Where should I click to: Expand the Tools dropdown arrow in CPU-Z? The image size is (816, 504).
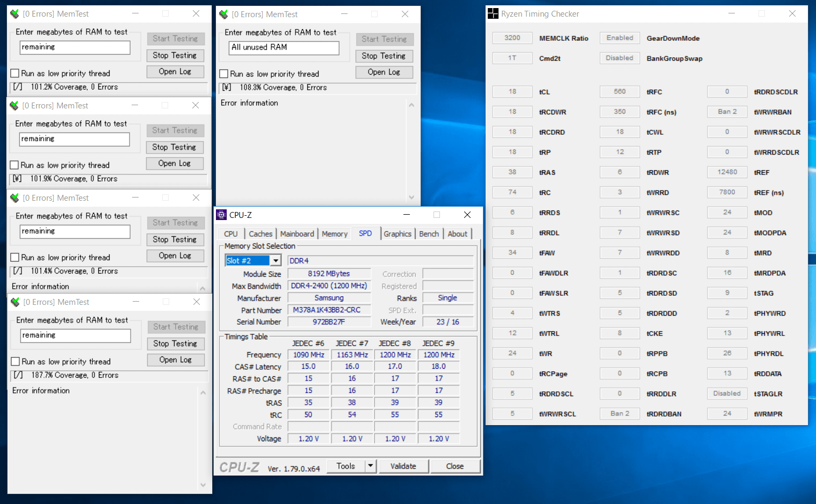pyautogui.click(x=370, y=466)
